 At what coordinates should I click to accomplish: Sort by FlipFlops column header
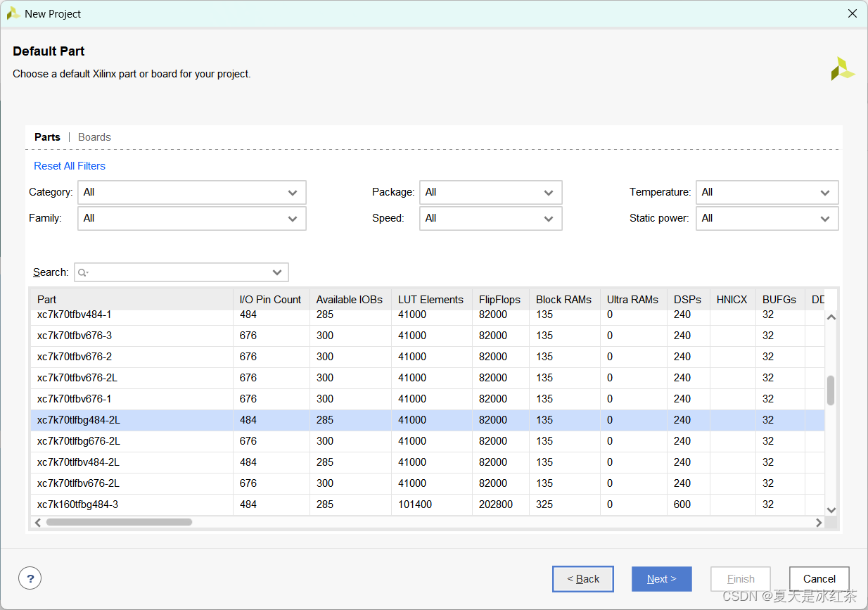[x=500, y=299]
